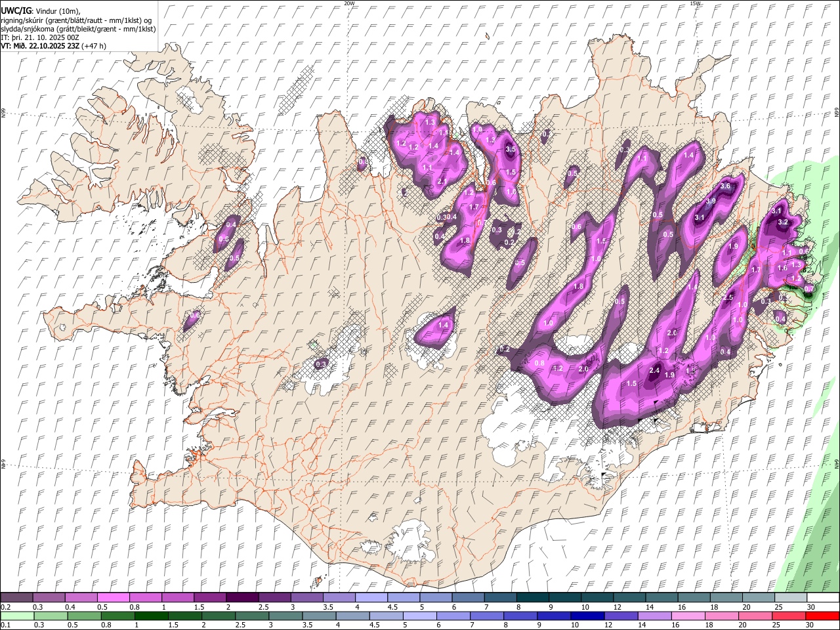Select the darkest green lower swatch between 1 and 1.5
840x630 pixels.
point(151,616)
